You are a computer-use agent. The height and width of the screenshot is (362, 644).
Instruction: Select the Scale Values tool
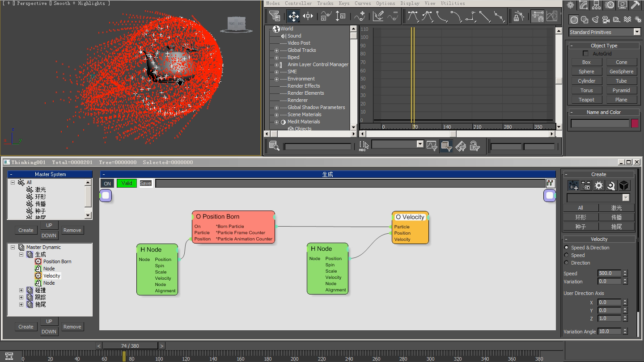(341, 17)
